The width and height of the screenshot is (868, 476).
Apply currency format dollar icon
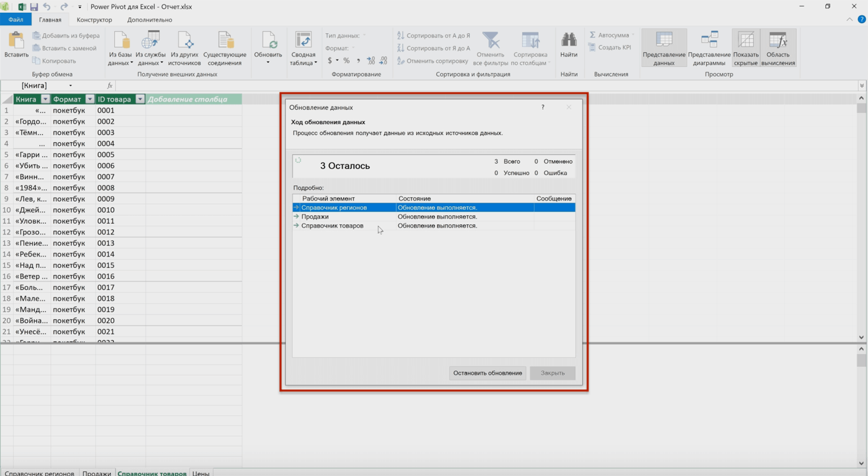pos(330,61)
